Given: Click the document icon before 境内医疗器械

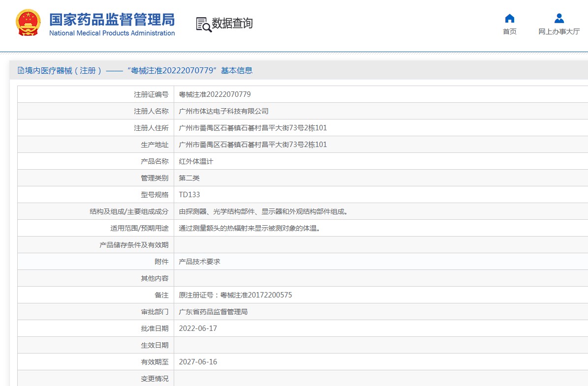Looking at the screenshot, I should pyautogui.click(x=21, y=70).
